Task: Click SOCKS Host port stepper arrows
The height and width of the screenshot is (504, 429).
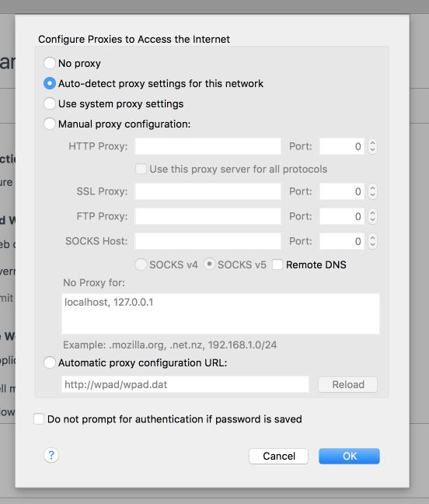Action: pos(372,241)
